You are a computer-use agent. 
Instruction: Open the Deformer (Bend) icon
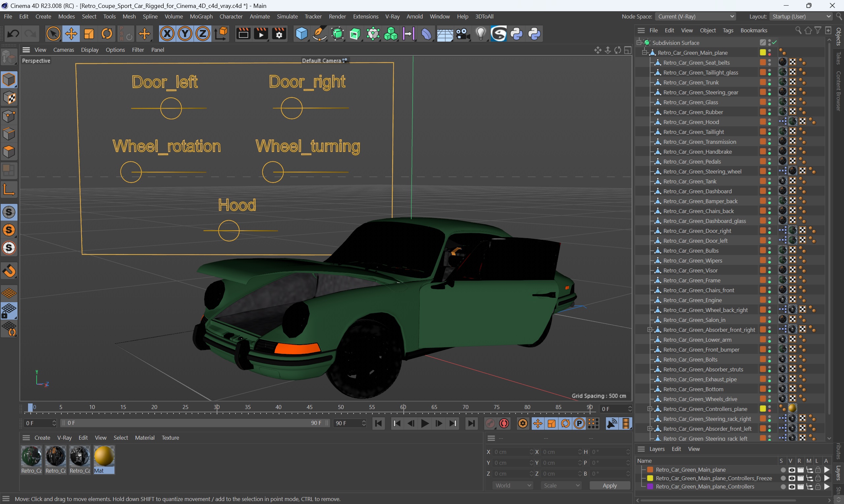(426, 34)
